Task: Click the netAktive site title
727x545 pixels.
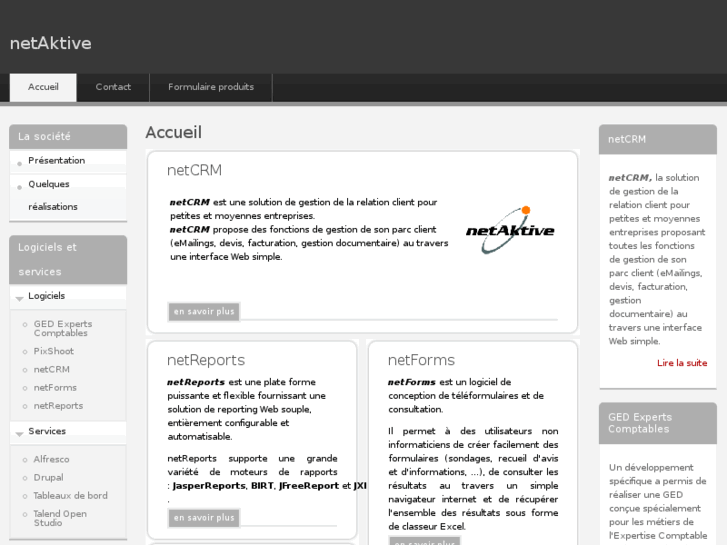Action: pos(51,43)
